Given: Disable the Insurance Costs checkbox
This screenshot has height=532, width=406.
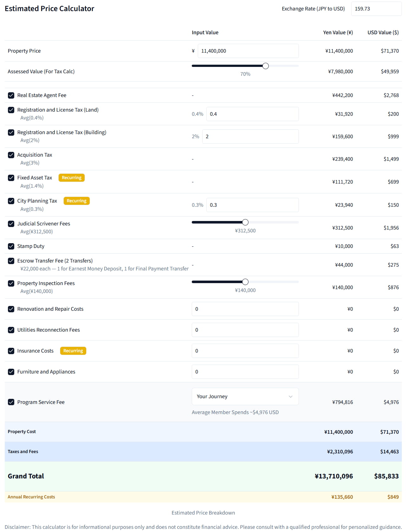Looking at the screenshot, I should coord(11,351).
